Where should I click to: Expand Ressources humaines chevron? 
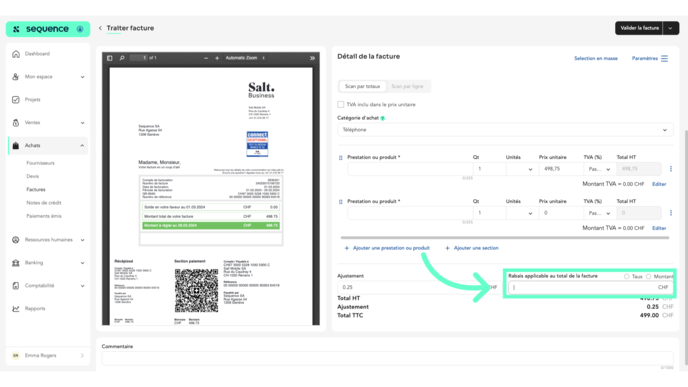click(82, 240)
